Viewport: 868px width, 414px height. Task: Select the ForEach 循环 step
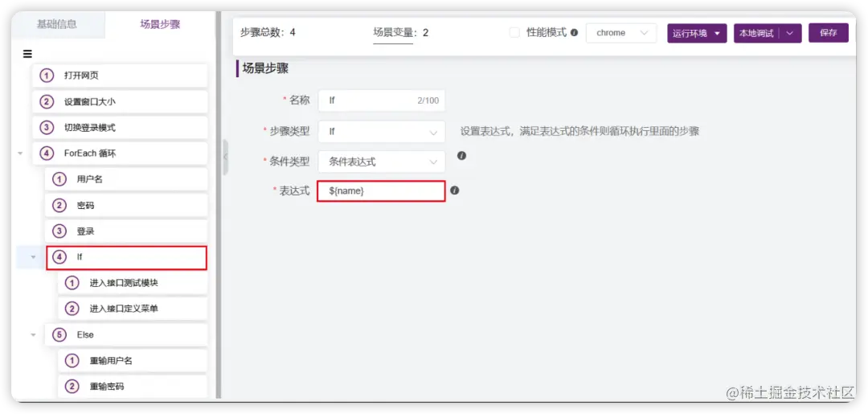coord(120,154)
